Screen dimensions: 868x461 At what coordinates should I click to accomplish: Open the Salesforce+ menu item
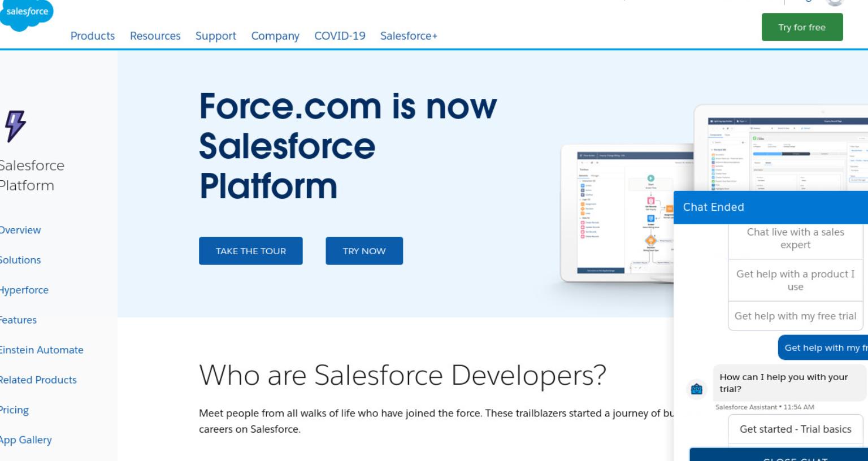pos(409,36)
